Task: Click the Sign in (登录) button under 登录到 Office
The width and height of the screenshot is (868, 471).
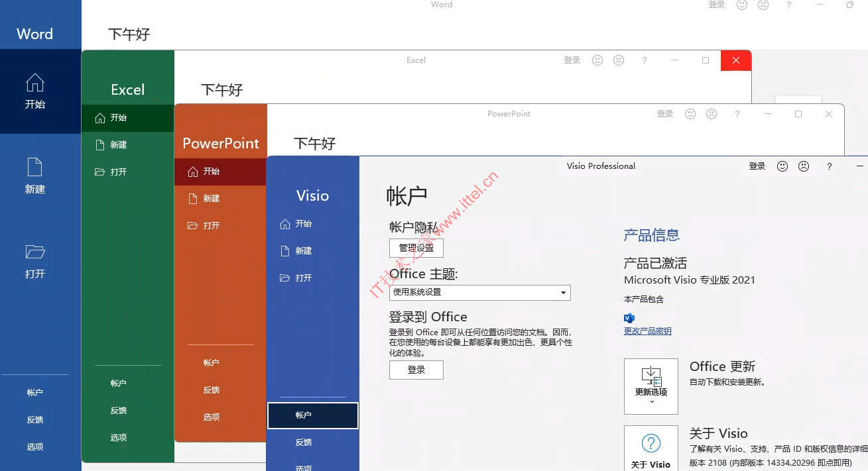Action: (x=416, y=370)
